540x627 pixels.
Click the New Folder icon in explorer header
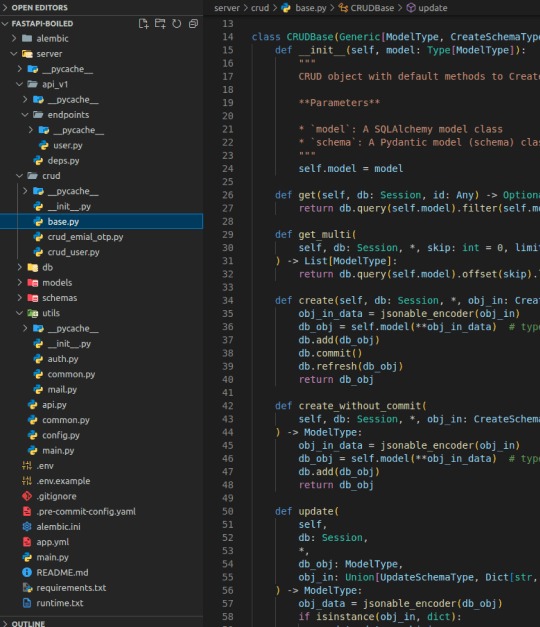click(160, 24)
